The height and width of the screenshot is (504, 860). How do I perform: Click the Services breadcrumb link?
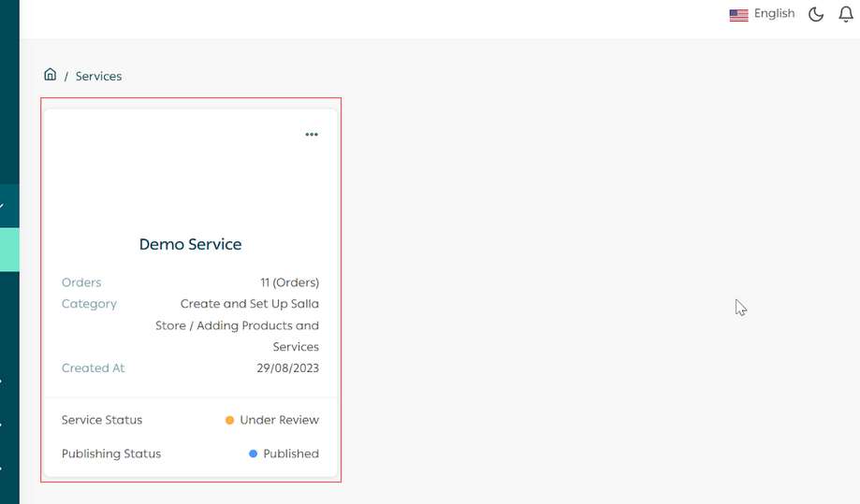(x=98, y=77)
